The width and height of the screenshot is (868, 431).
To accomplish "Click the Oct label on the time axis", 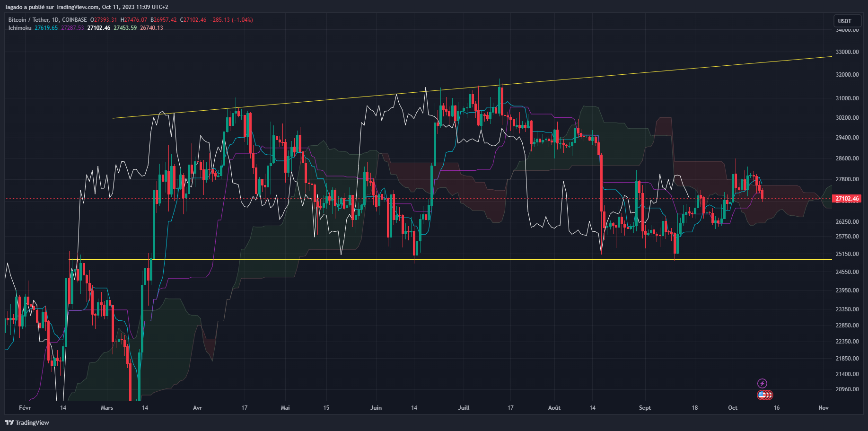I will tap(732, 407).
